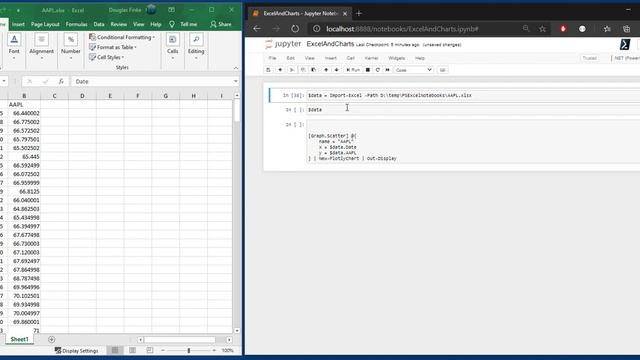
Task: Open the cell type Code dropdown
Action: click(x=413, y=70)
